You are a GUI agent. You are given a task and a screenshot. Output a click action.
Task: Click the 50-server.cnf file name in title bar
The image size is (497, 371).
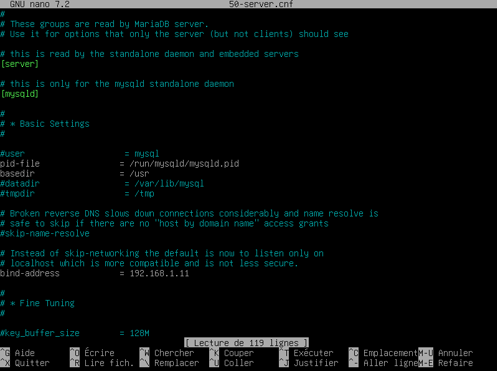(x=261, y=4)
